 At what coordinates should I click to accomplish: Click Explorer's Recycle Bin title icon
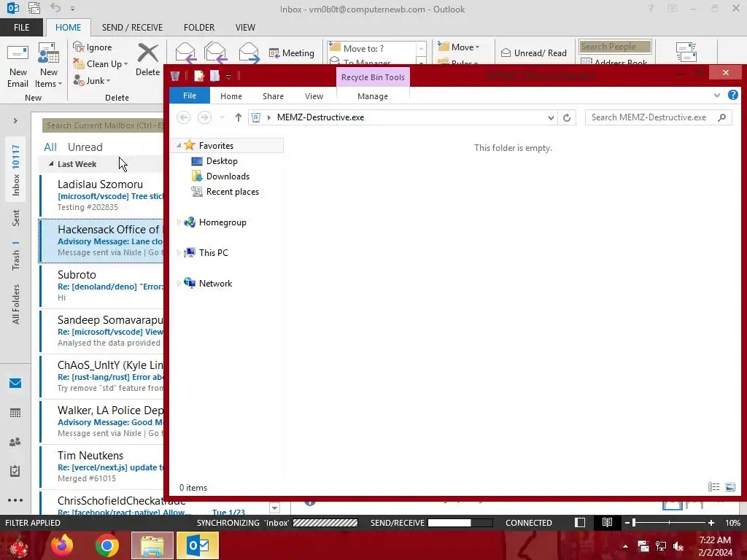click(175, 76)
